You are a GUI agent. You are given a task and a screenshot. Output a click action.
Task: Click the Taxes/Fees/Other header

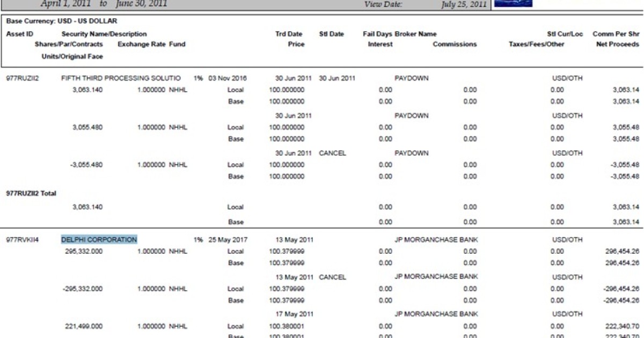537,44
